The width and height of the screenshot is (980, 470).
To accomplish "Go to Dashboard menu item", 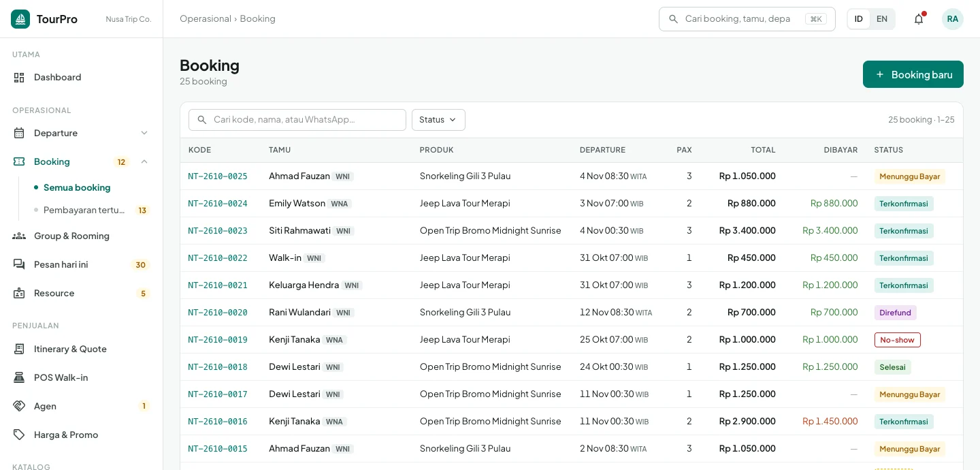I will pos(82,78).
